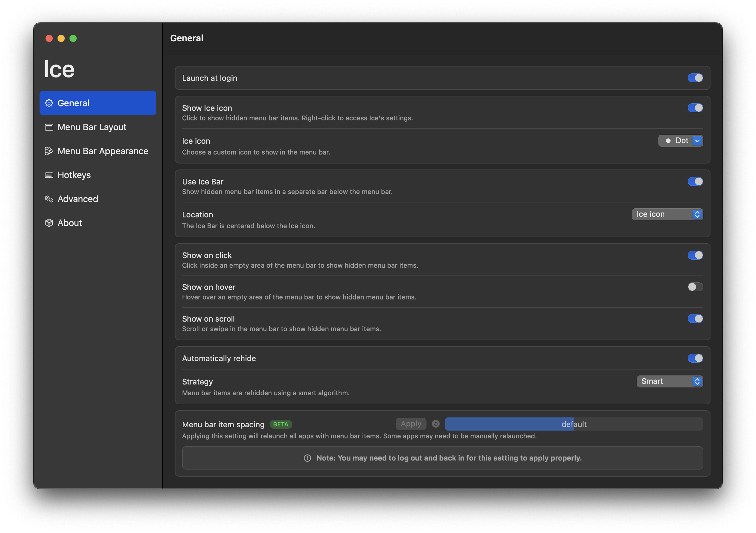This screenshot has height=533, width=756.
Task: Click the Advanced double-gear icon
Action: [49, 199]
